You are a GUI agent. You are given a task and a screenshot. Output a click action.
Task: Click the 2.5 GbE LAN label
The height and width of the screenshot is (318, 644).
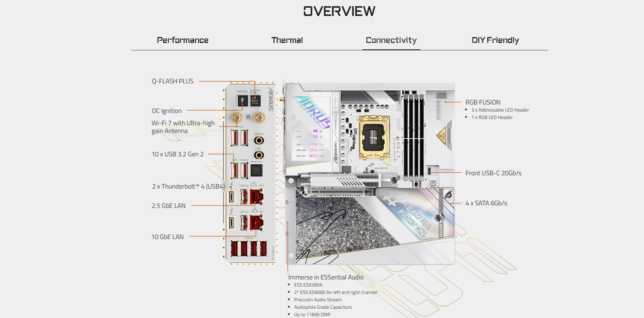click(169, 206)
